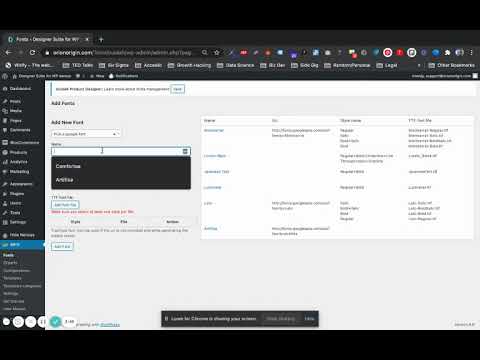Open Analytics in sidebar
480x360 pixels.
click(18, 162)
